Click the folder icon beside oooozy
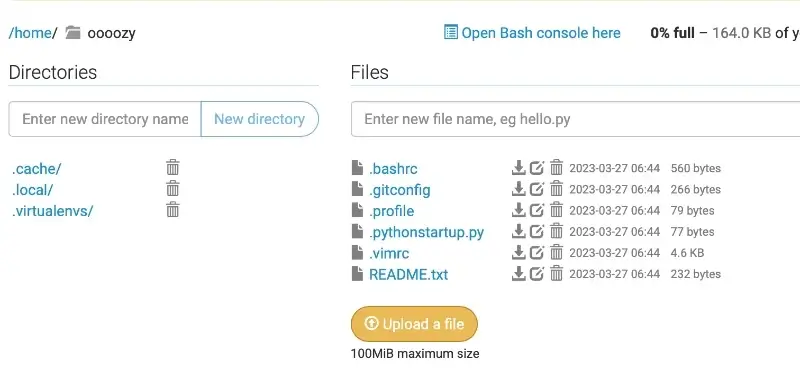Screen dimensions: 800x388 pyautogui.click(x=73, y=33)
